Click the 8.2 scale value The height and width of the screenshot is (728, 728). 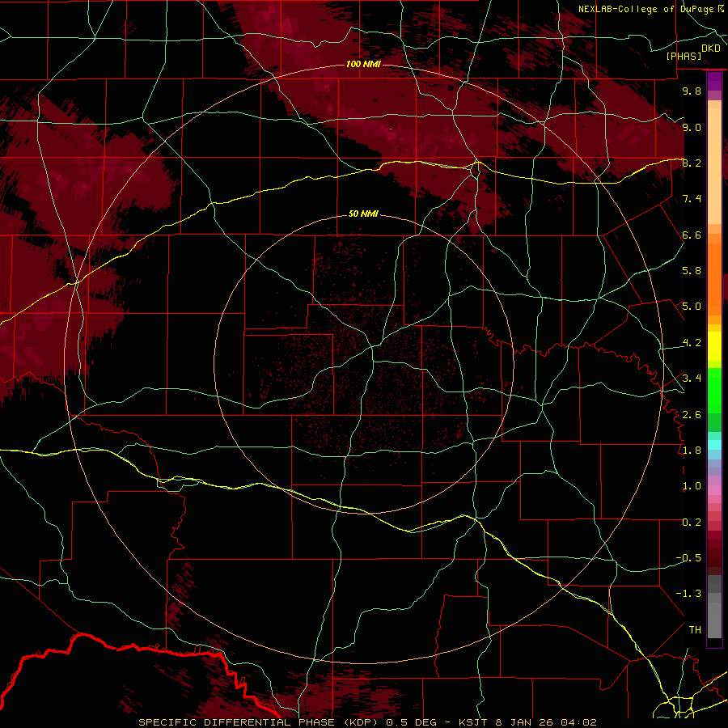692,163
